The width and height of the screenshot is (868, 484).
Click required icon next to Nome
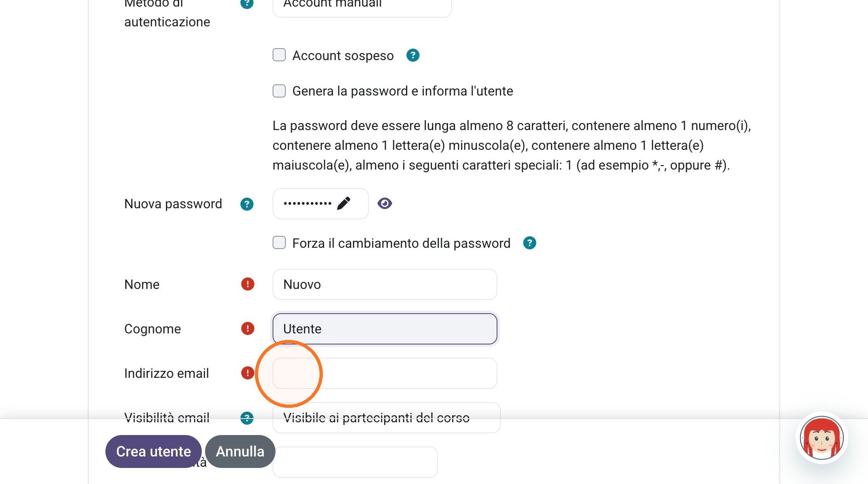pos(247,284)
